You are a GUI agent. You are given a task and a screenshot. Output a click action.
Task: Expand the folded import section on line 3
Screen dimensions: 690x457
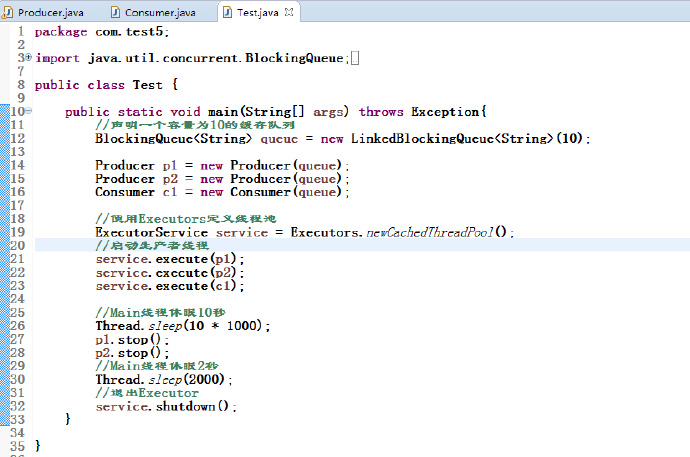(28, 57)
